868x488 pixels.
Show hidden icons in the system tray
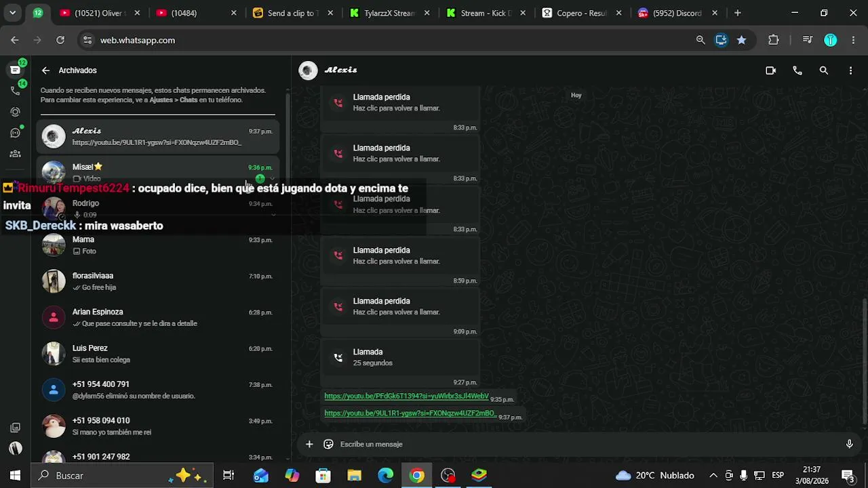(x=713, y=475)
